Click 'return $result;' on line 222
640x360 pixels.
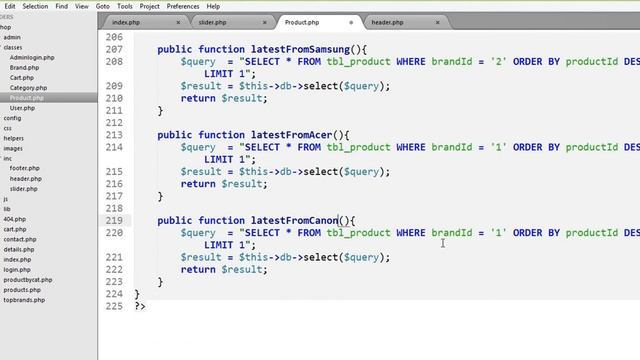pos(224,270)
